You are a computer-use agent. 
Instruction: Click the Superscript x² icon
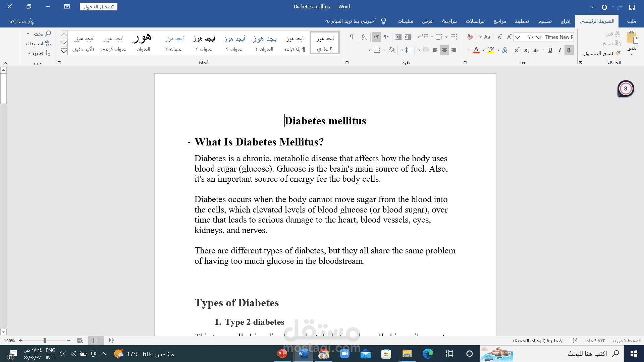coord(517,50)
